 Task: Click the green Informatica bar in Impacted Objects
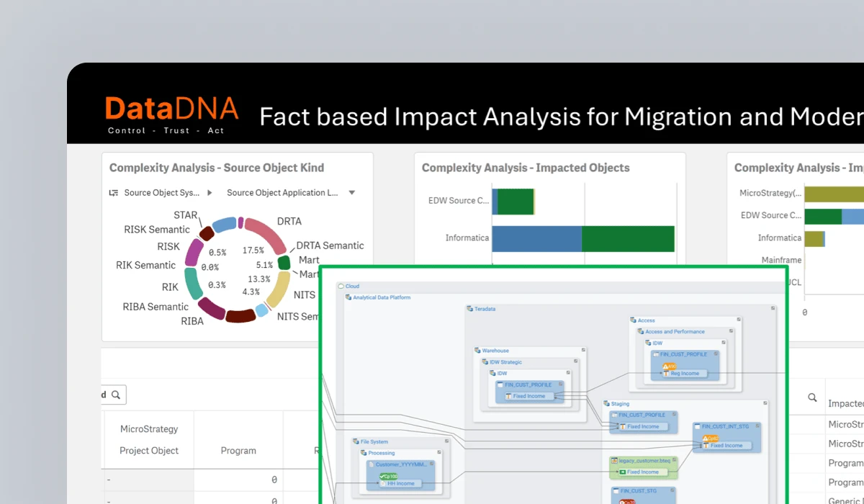(x=628, y=238)
